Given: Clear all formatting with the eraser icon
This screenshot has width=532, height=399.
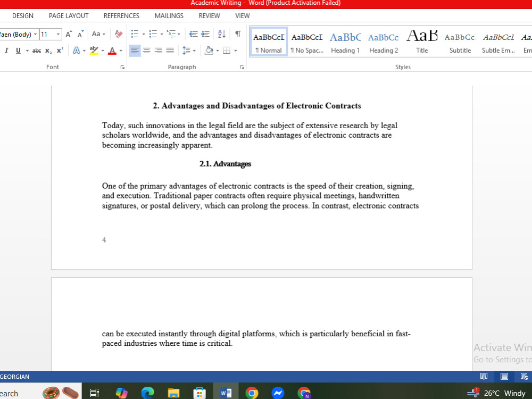Looking at the screenshot, I should pyautogui.click(x=119, y=34).
